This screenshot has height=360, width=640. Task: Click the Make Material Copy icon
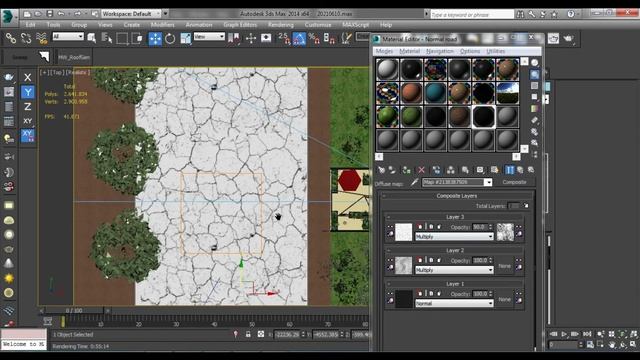436,169
